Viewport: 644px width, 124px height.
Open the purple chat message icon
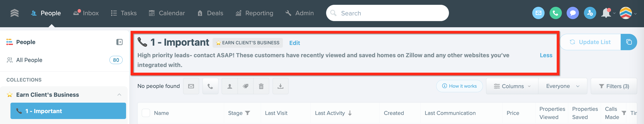pyautogui.click(x=573, y=13)
